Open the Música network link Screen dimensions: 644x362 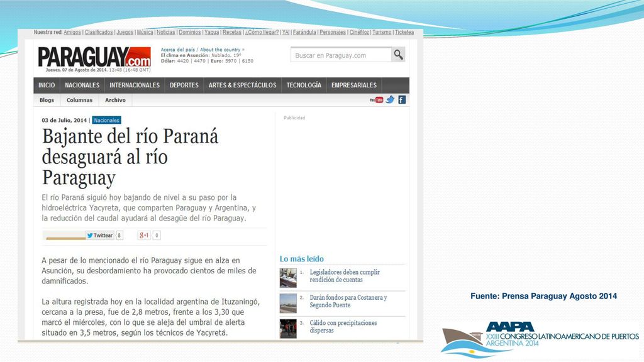point(145,32)
